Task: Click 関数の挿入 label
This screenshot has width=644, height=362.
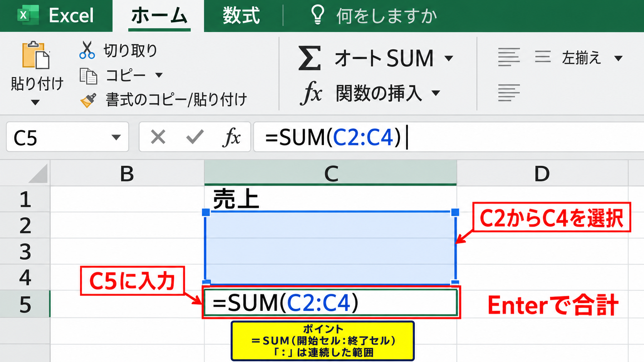Action: [x=379, y=93]
